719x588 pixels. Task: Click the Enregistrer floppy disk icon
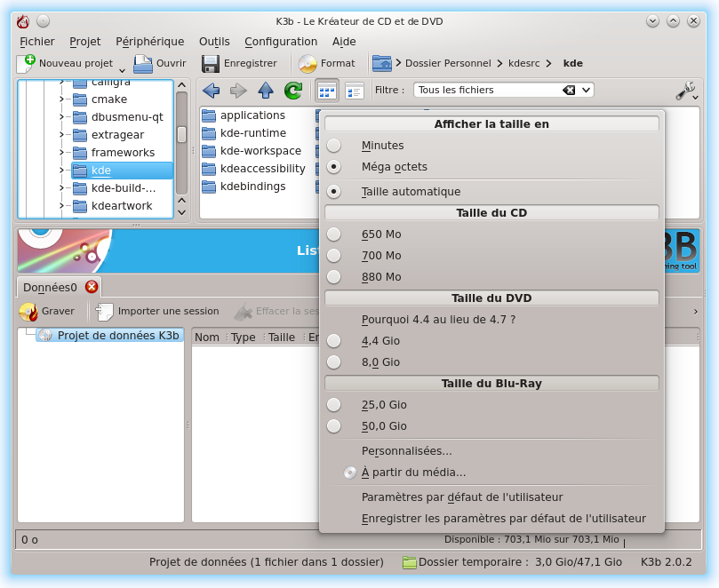tap(210, 64)
